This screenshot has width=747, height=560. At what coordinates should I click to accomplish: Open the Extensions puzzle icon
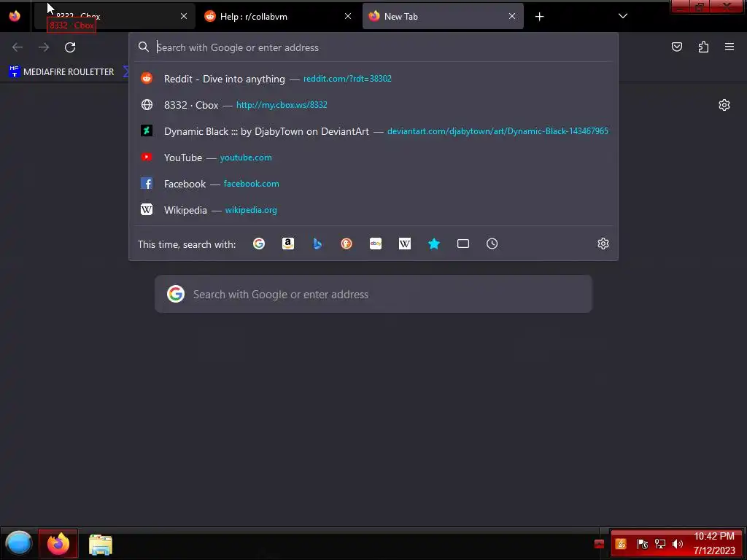[703, 47]
